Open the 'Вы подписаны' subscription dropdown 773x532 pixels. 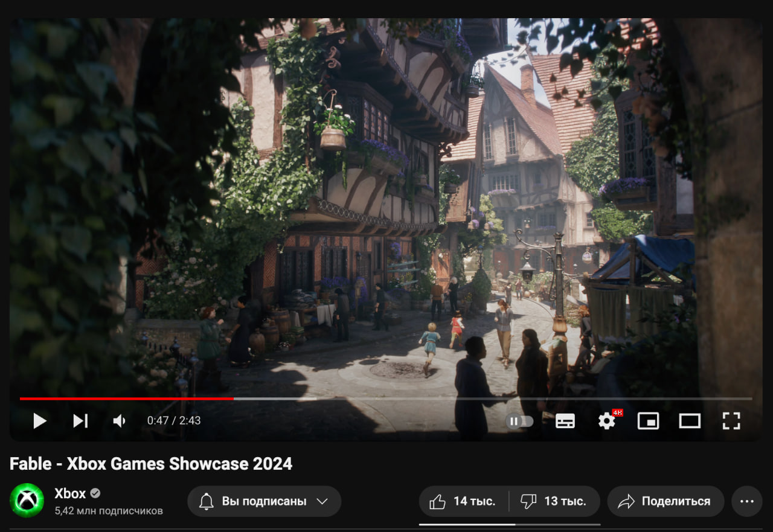(264, 501)
